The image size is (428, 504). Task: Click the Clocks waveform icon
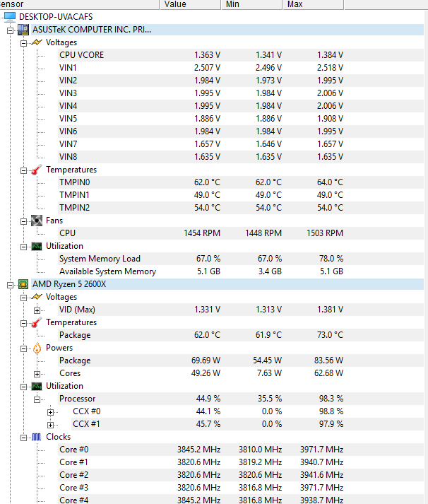pos(37,437)
